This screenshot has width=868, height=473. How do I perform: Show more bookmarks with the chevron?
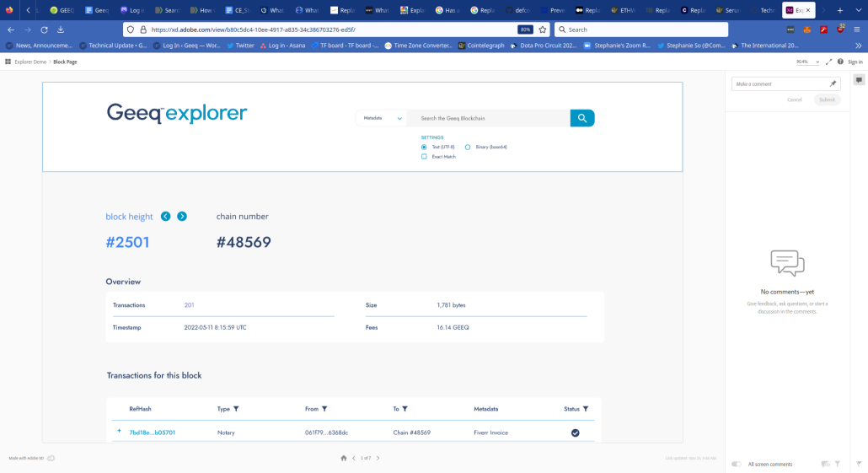coord(858,46)
